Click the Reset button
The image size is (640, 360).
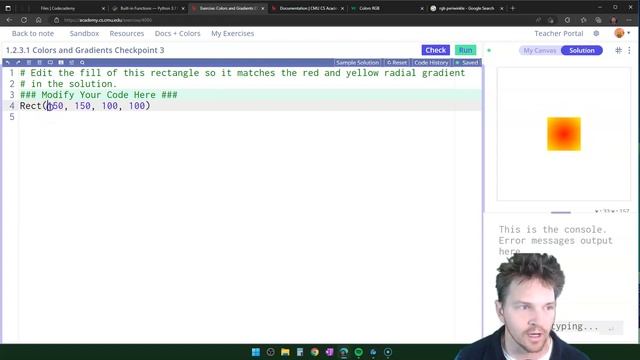(397, 62)
